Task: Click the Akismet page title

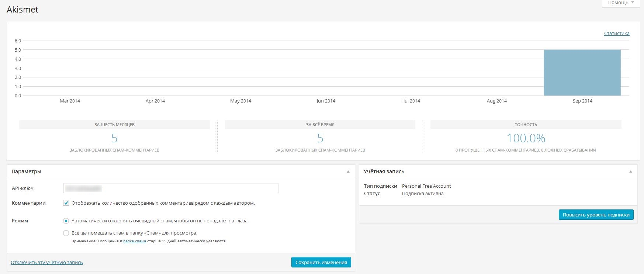Action: pos(22,10)
